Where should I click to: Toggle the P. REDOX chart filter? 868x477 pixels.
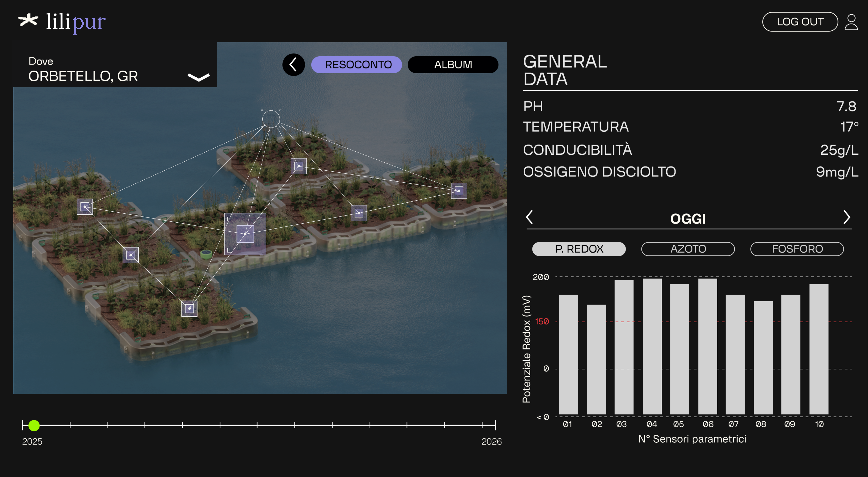[579, 249]
